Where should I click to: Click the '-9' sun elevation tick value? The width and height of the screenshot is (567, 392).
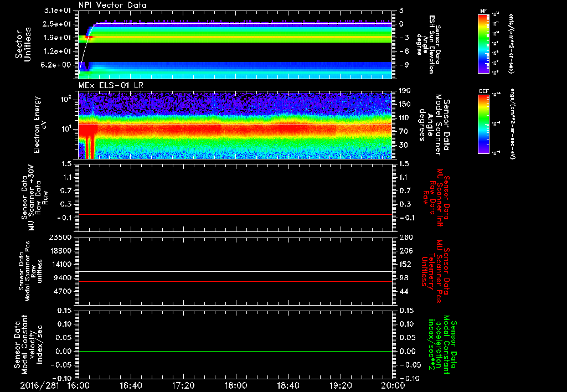coord(404,65)
